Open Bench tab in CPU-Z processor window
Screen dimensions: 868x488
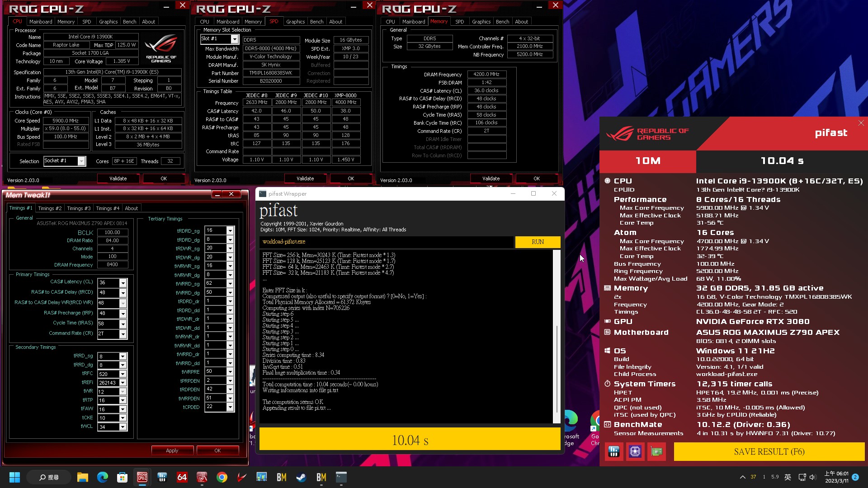tap(129, 22)
